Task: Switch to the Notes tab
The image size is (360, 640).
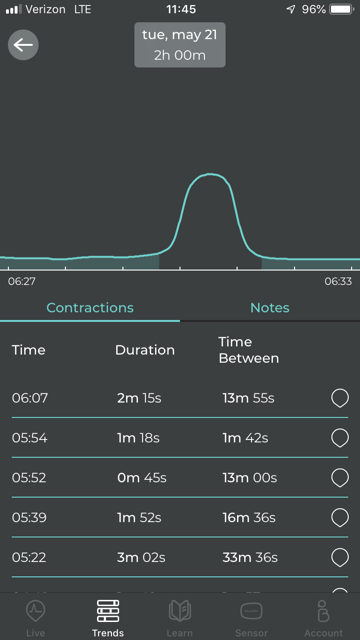Action: (x=270, y=307)
